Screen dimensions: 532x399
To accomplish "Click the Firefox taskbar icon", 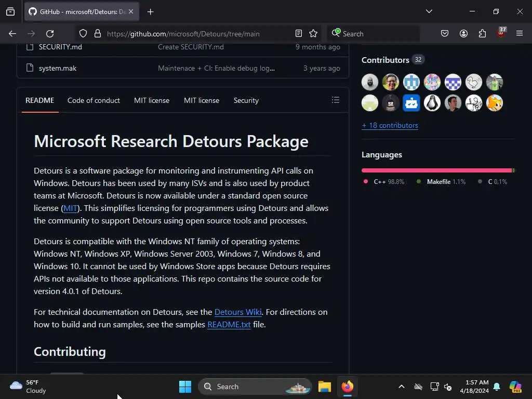I will point(348,387).
